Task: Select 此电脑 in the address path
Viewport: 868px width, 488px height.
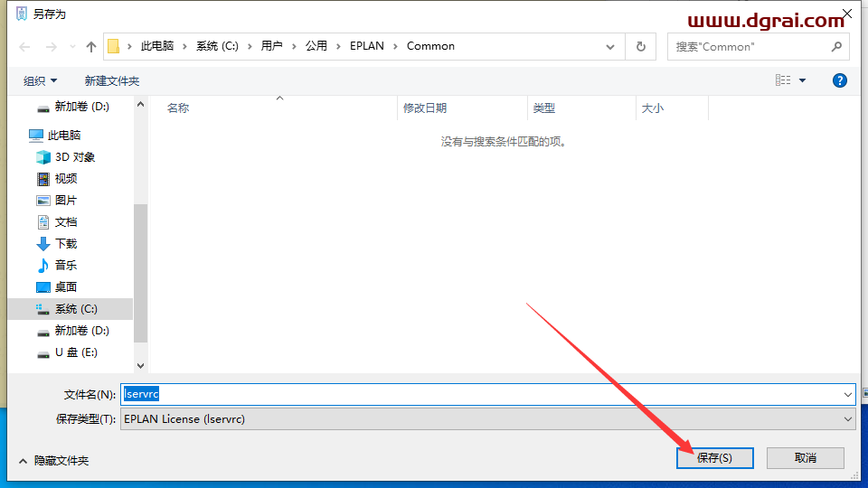Action: coord(157,46)
